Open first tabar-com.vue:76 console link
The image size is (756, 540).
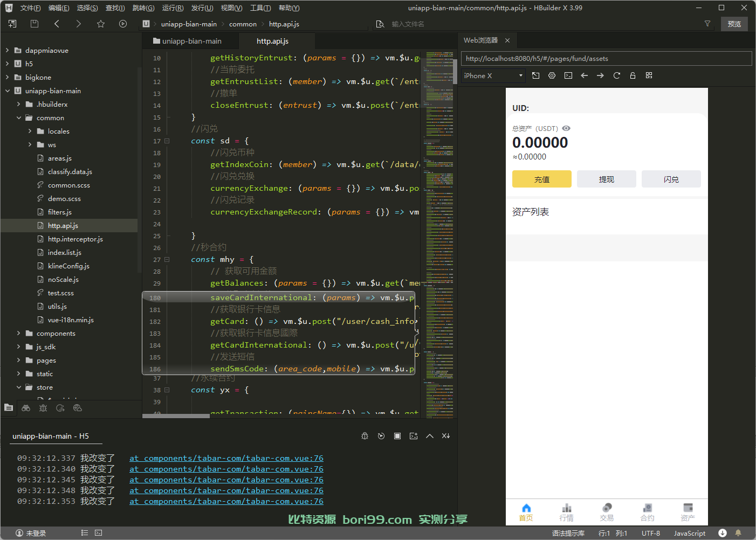[226, 458]
